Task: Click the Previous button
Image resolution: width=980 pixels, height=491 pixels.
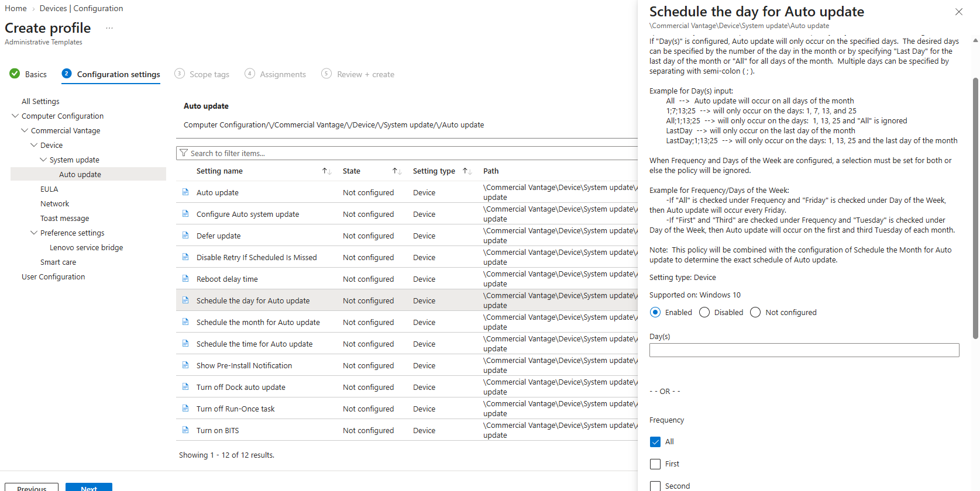Action: (x=32, y=487)
